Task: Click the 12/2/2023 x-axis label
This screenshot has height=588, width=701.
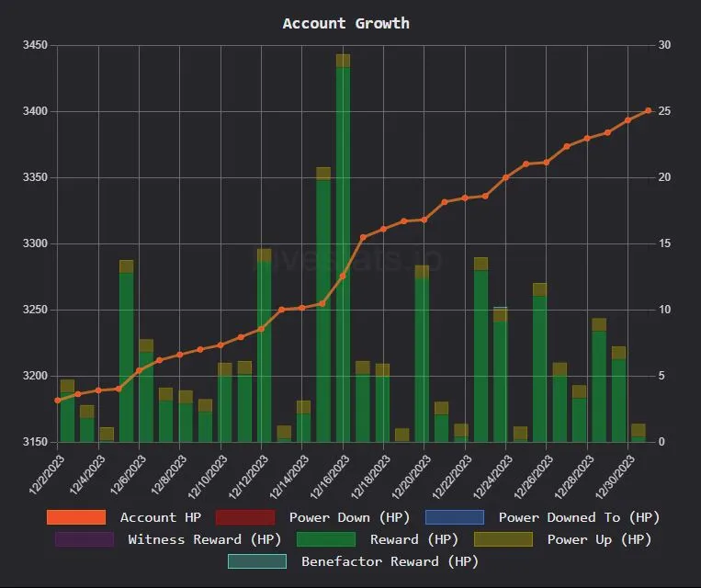Action: (x=47, y=474)
